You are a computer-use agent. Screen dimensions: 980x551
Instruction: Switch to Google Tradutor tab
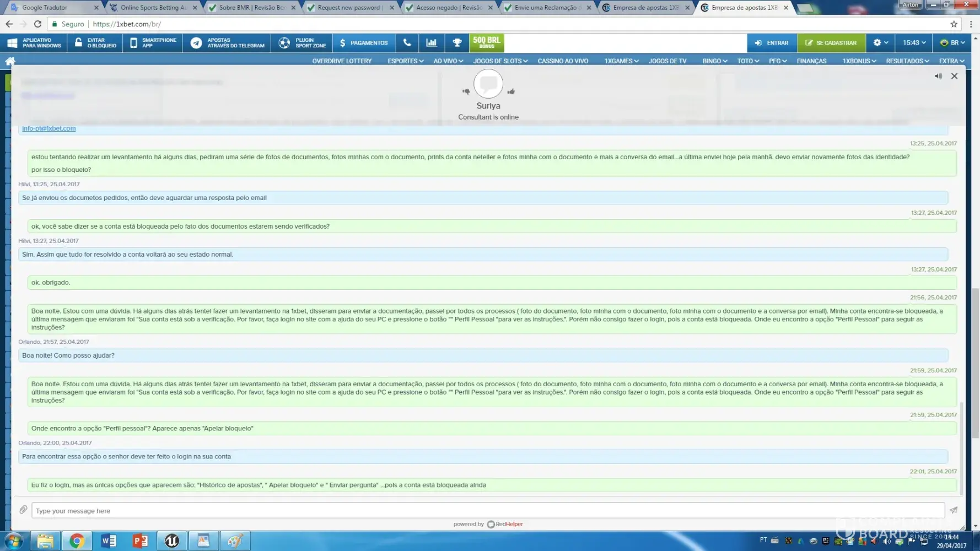pyautogui.click(x=53, y=8)
